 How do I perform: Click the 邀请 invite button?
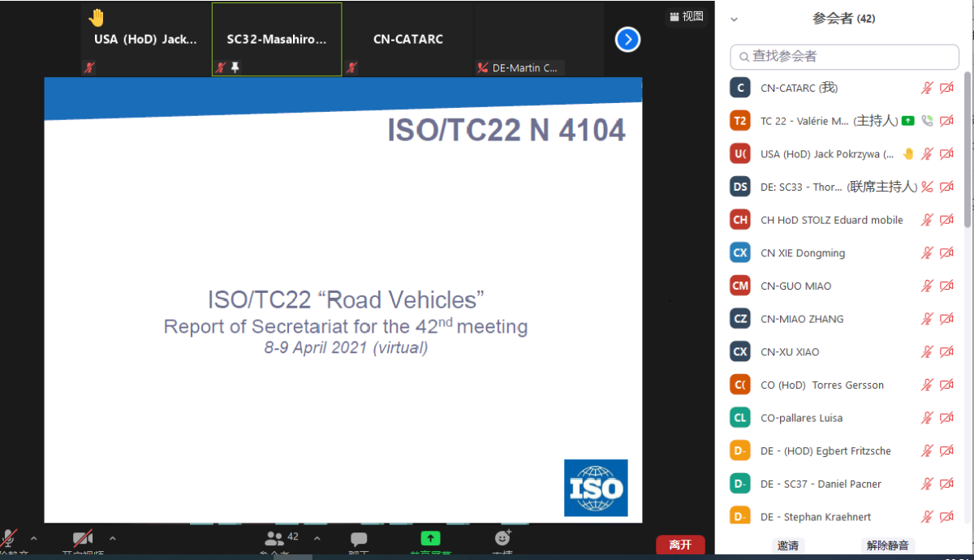(787, 545)
